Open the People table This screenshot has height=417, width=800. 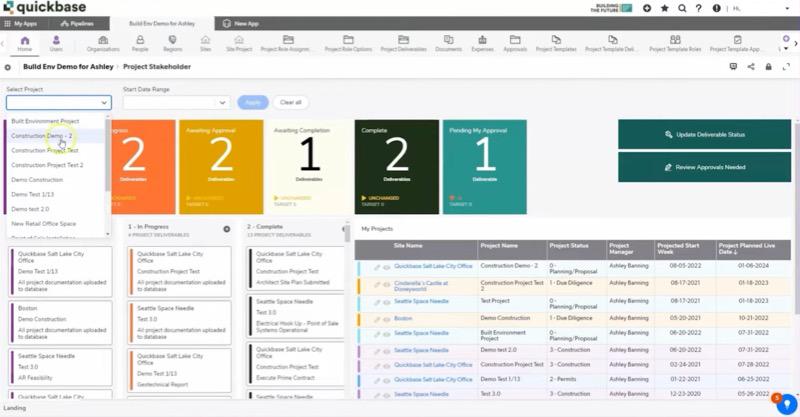pyautogui.click(x=140, y=43)
